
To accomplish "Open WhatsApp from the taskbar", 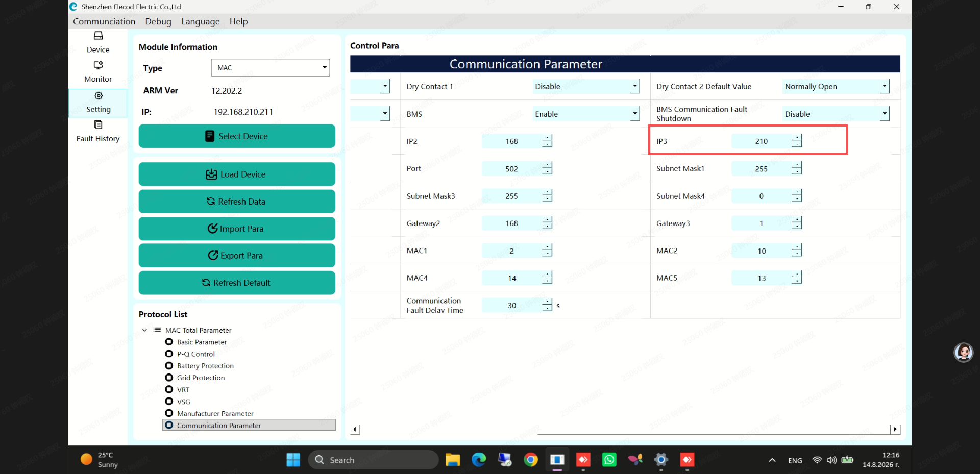I will click(x=609, y=460).
